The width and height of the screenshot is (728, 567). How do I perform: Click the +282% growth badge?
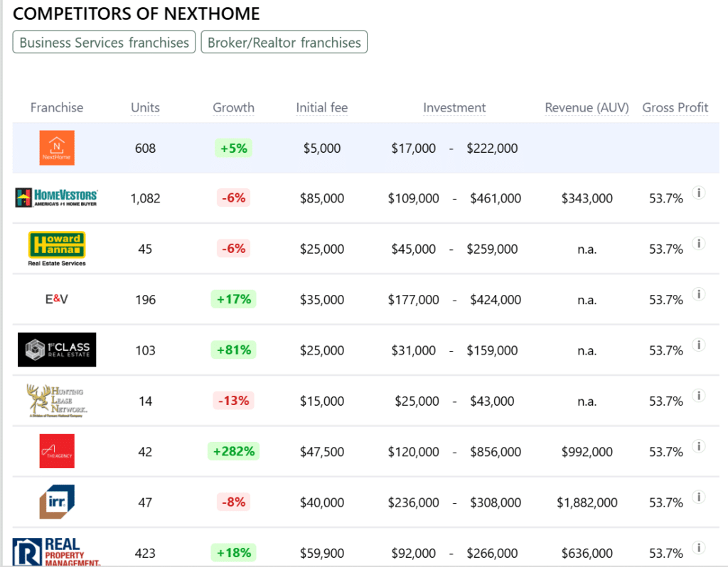(x=233, y=451)
